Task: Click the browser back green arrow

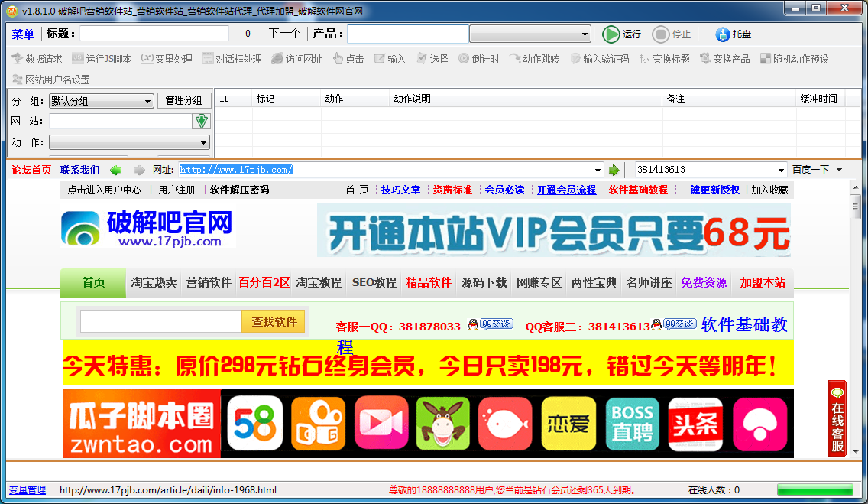Action: (115, 170)
